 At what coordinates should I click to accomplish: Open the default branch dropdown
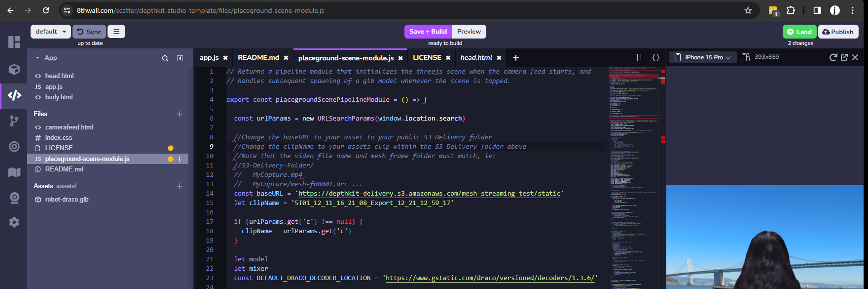click(x=51, y=32)
